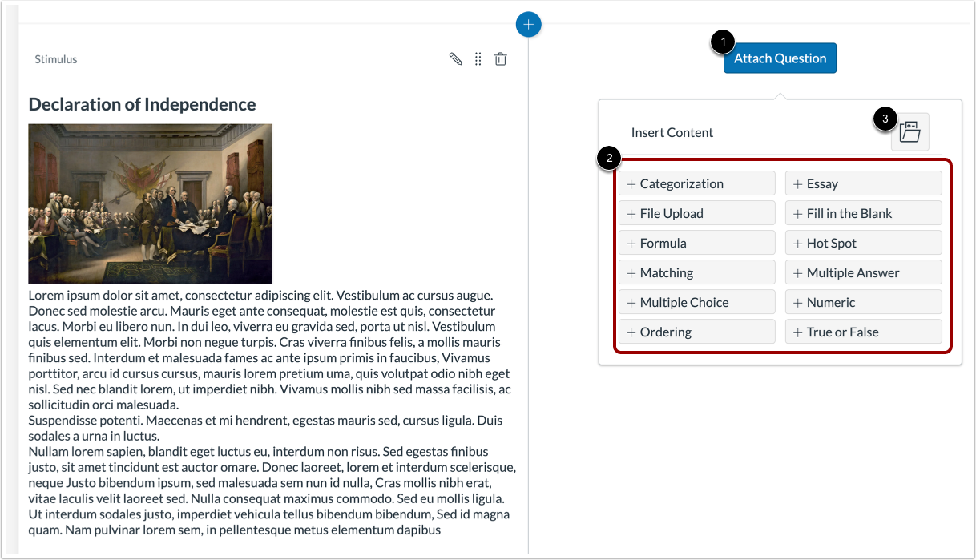Click the Insert Content label
Viewport: 976px width, 560px height.
[672, 132]
